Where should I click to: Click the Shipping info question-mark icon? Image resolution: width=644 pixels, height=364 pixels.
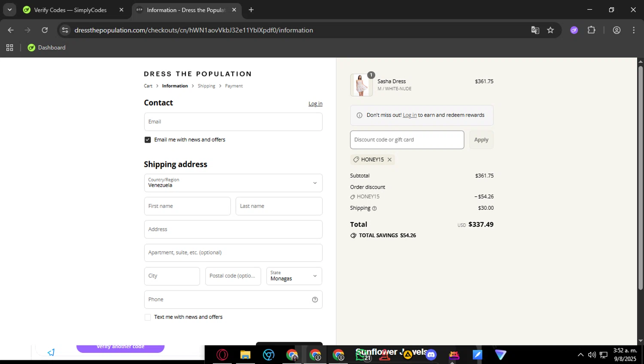pyautogui.click(x=374, y=208)
